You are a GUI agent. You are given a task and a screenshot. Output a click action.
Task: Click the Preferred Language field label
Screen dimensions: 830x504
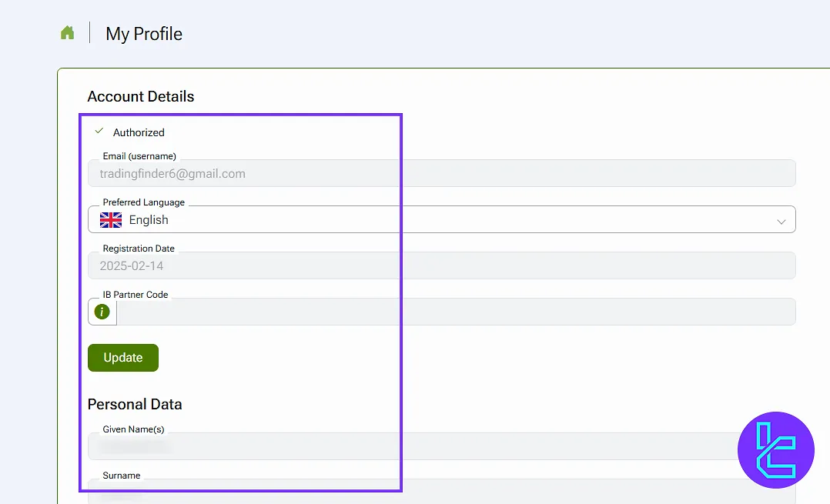click(x=144, y=202)
